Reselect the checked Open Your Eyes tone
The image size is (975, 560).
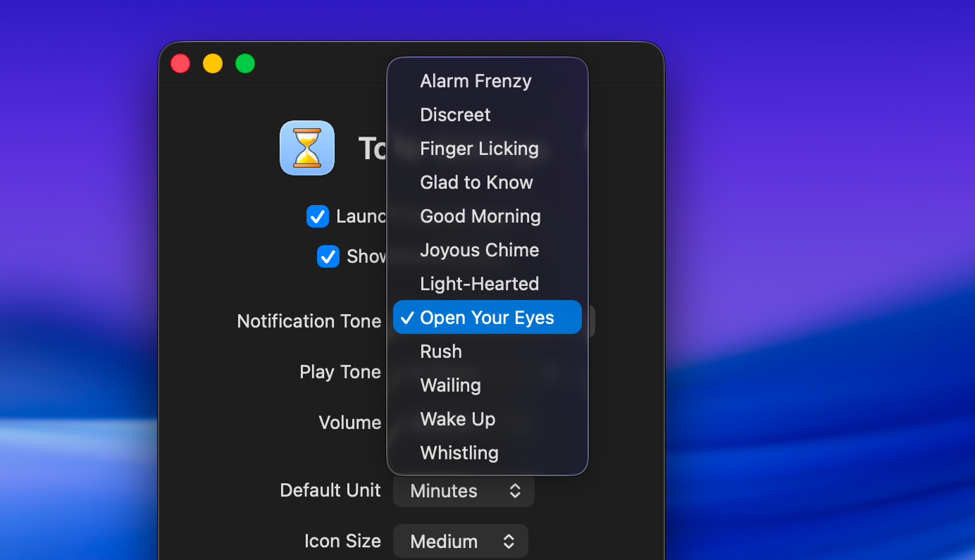pyautogui.click(x=487, y=317)
